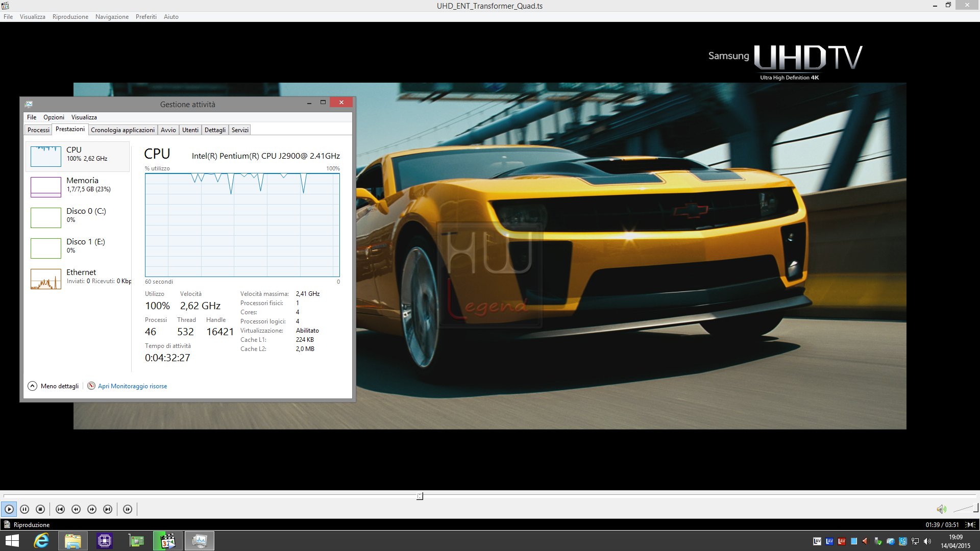Viewport: 980px width, 551px height.
Task: Click the Intel graphics tray icon
Action: coord(891,541)
